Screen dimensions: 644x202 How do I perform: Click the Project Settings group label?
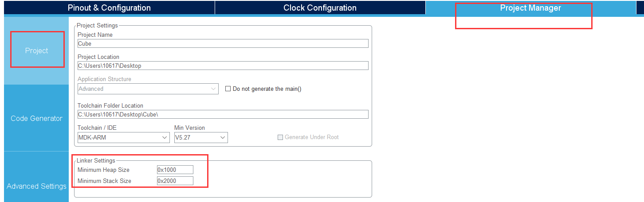[x=97, y=26]
